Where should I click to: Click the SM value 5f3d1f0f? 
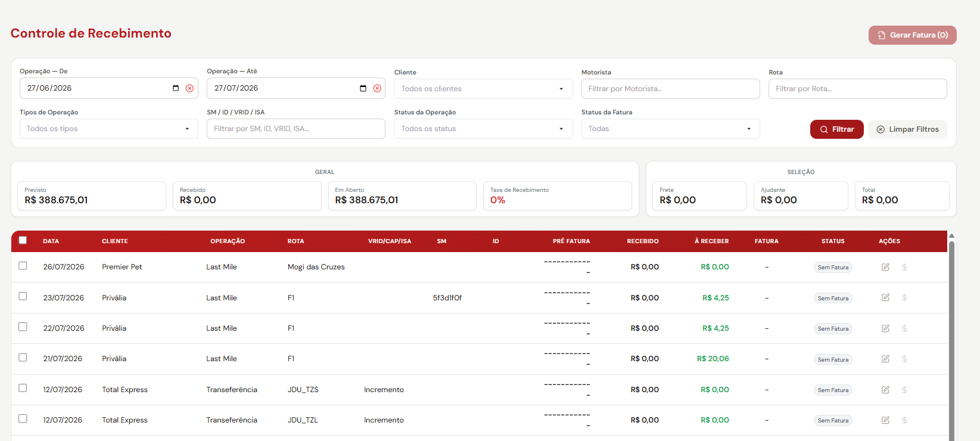tap(447, 298)
